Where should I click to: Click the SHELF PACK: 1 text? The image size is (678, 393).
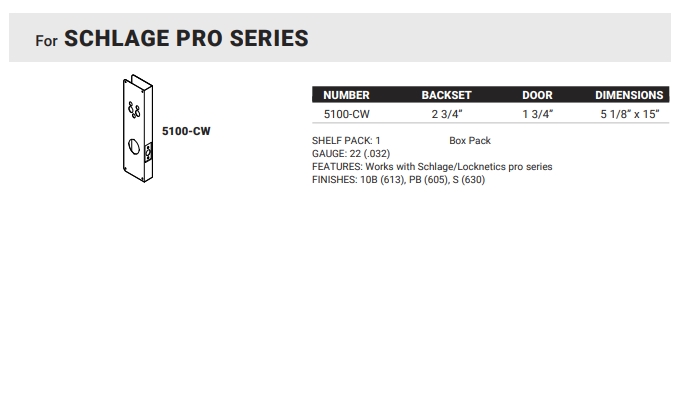coord(346,141)
